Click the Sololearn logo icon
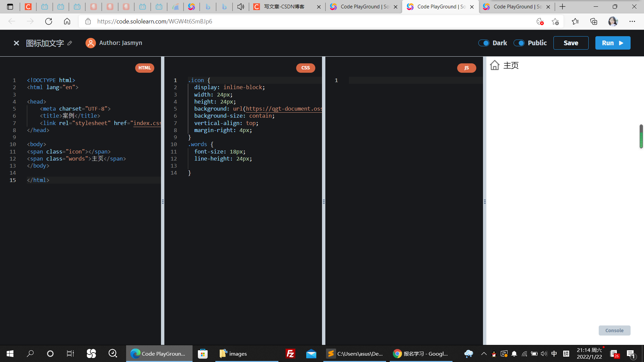The width and height of the screenshot is (644, 362). (x=192, y=7)
